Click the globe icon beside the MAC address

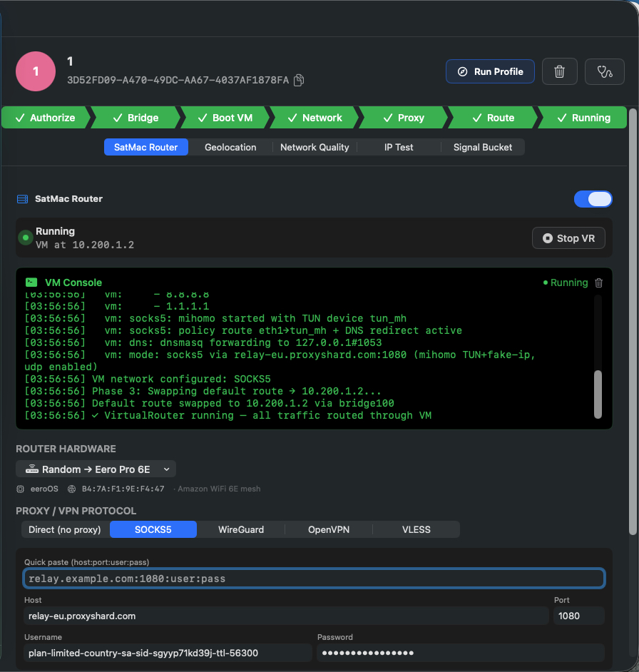point(71,489)
